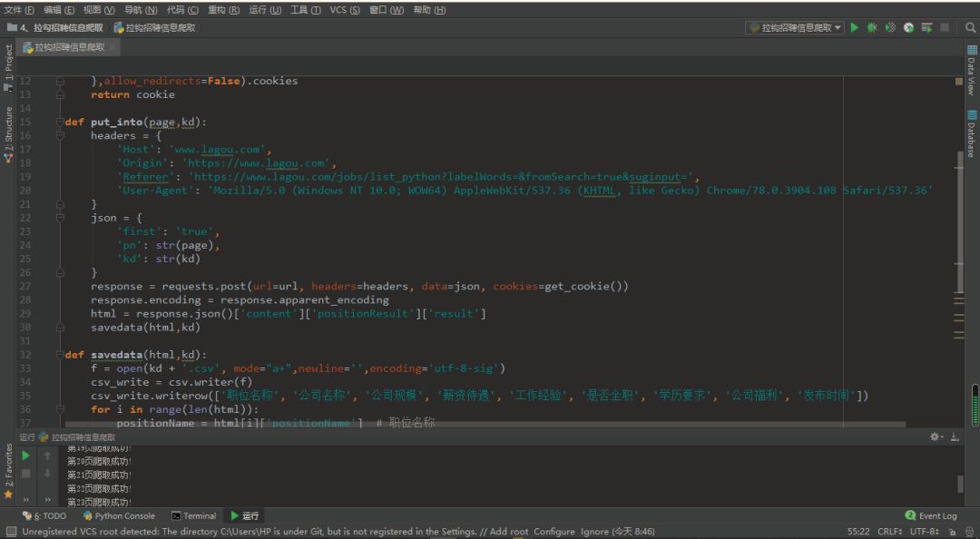Open the Database side panel

click(972, 133)
